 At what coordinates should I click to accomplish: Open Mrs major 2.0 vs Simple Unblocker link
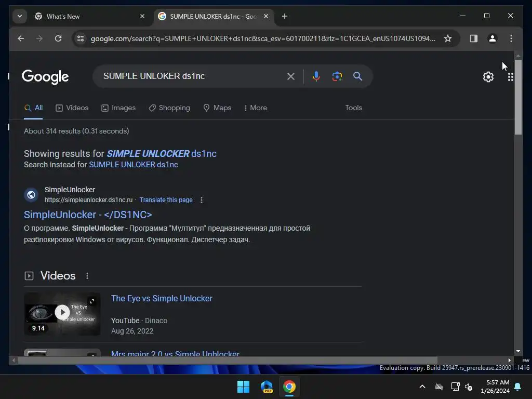[175, 353]
